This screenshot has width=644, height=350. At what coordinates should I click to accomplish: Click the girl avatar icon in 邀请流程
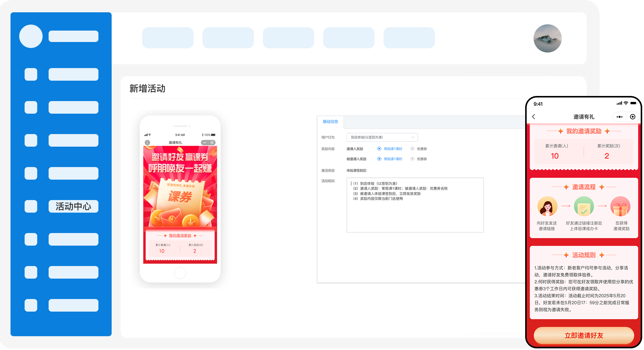547,206
